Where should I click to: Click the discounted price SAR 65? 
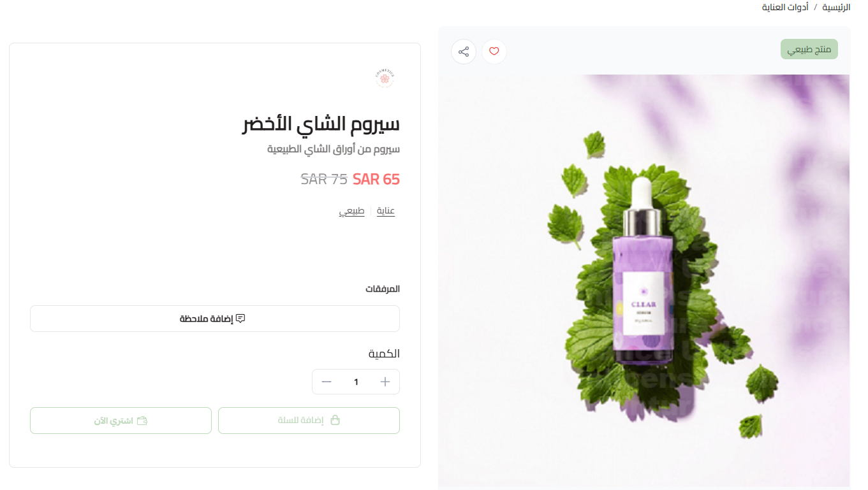[x=376, y=179]
